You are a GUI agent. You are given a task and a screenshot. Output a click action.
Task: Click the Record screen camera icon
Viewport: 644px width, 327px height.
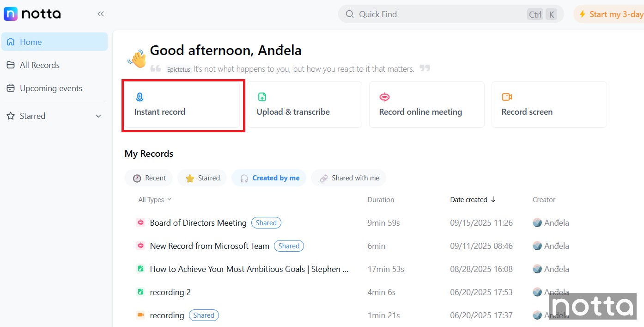(x=507, y=97)
